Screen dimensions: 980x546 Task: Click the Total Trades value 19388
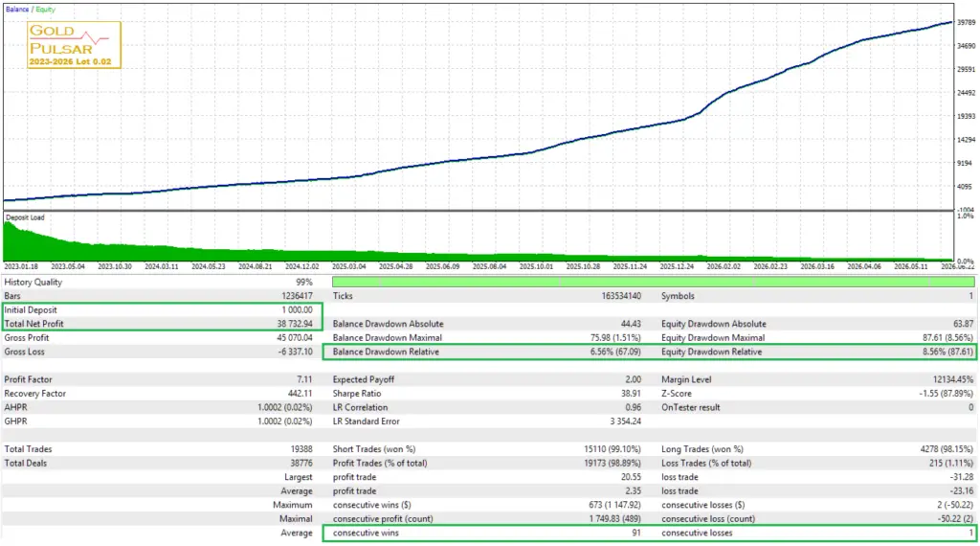tap(301, 449)
